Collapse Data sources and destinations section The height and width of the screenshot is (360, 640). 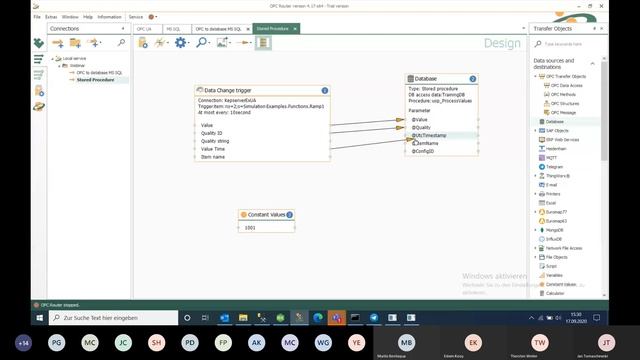click(592, 64)
